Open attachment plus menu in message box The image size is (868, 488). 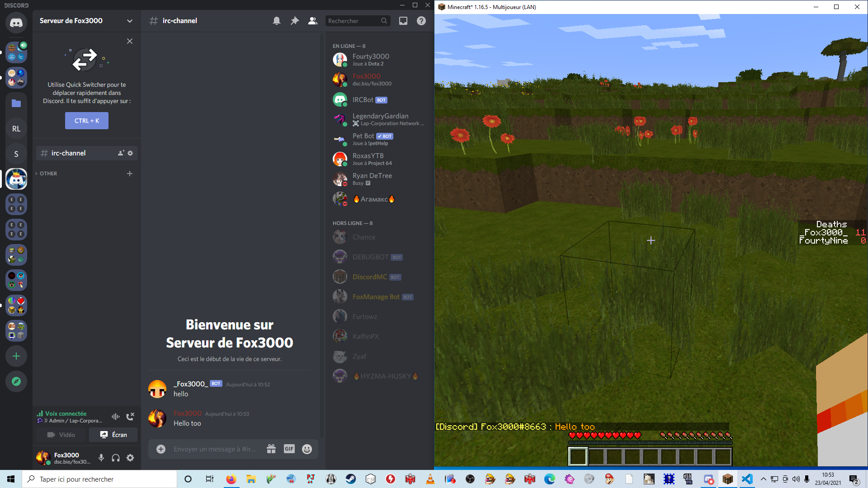tap(161, 449)
